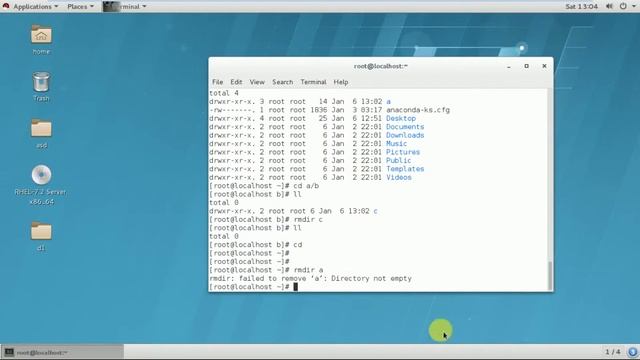The image size is (640, 360).
Task: Close the terminal window
Action: point(544,66)
